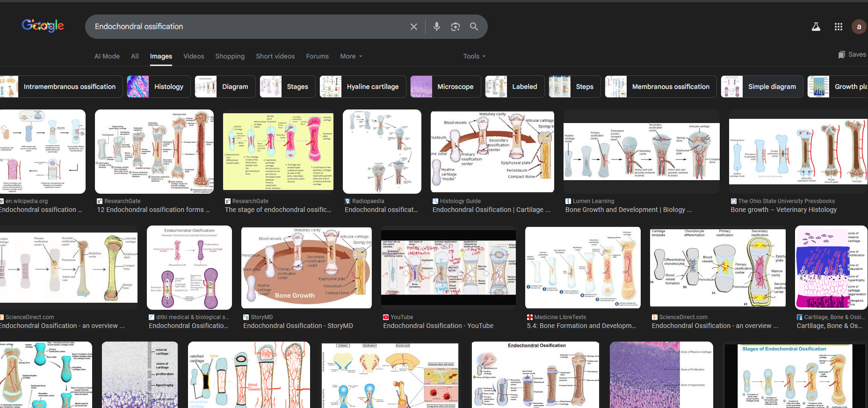Switch to the Videos tab
This screenshot has height=408, width=868.
pyautogui.click(x=194, y=56)
